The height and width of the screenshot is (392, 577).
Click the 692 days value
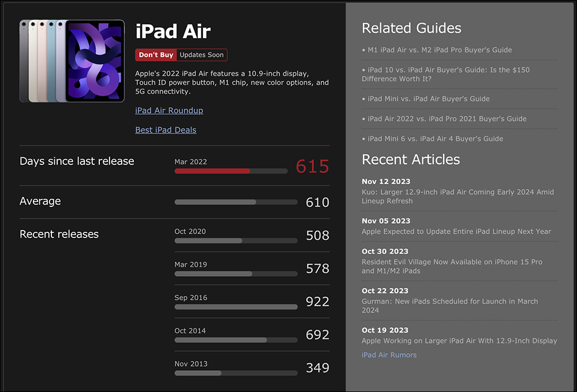click(x=317, y=334)
